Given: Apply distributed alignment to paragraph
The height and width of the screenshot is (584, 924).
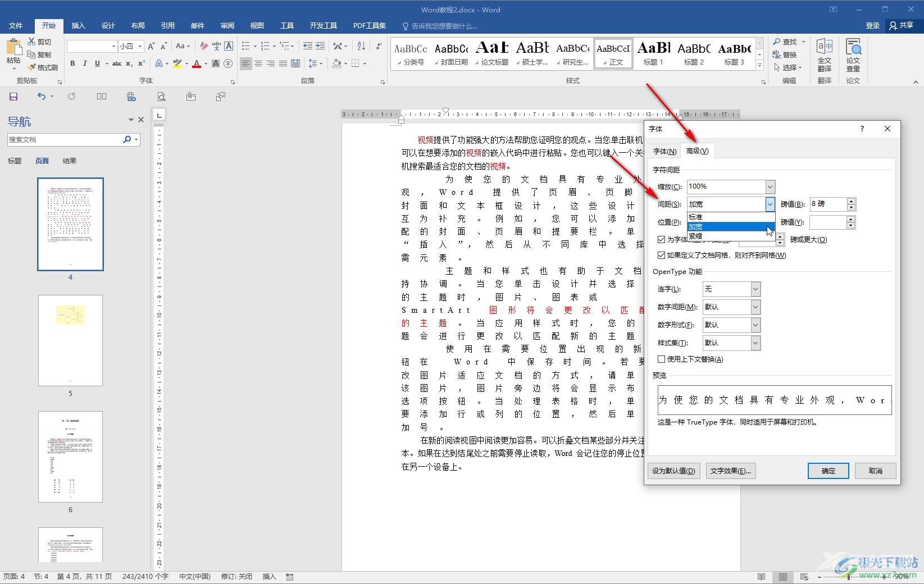Looking at the screenshot, I should pyautogui.click(x=295, y=63).
